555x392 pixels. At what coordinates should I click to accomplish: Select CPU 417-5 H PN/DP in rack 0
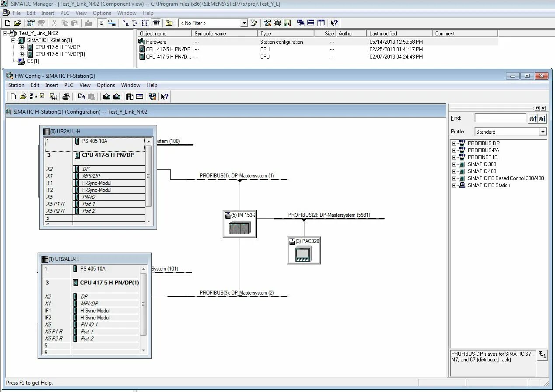tap(108, 155)
